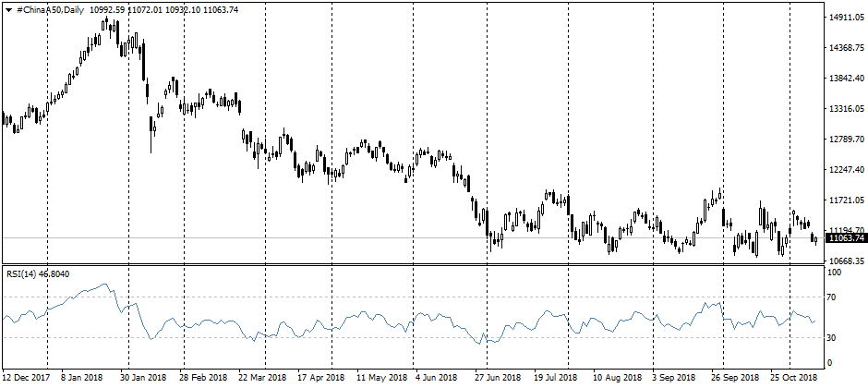
Task: Click the 14911.05 price axis label
Action: coord(843,17)
